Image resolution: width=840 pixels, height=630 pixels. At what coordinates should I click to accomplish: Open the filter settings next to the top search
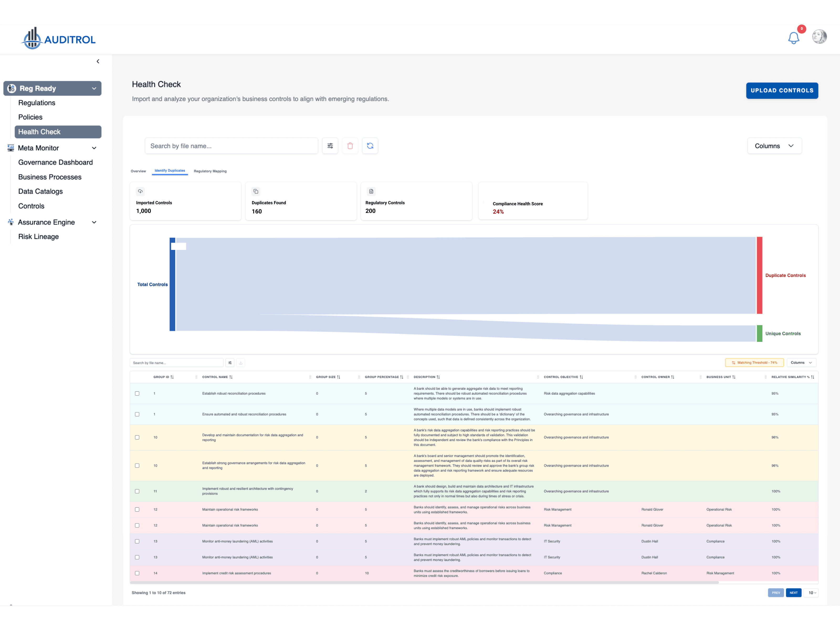(x=330, y=146)
